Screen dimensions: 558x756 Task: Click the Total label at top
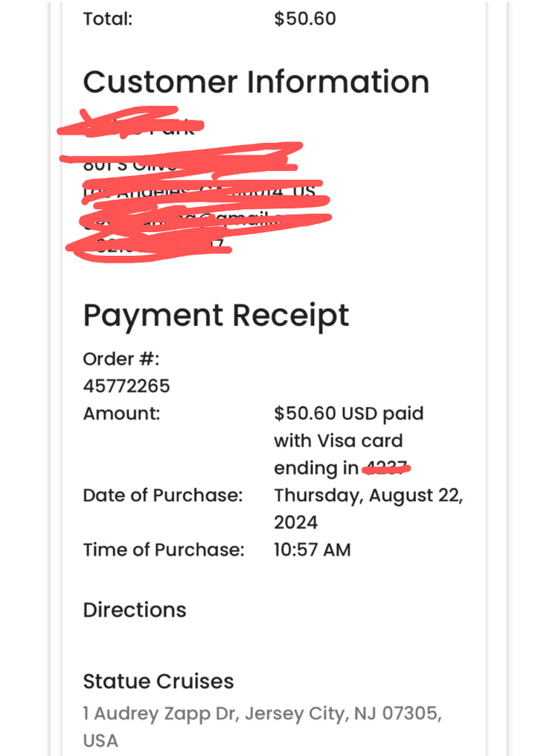pyautogui.click(x=108, y=19)
